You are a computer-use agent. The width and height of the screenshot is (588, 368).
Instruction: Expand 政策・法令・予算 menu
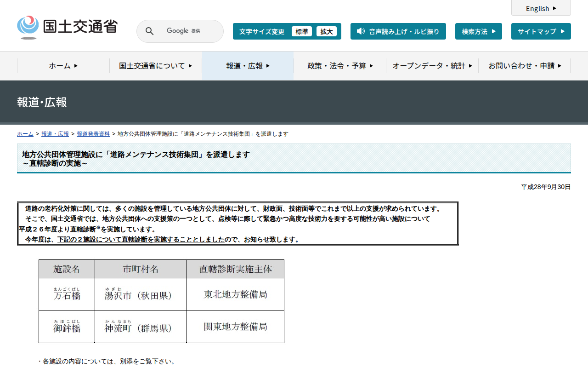[340, 66]
